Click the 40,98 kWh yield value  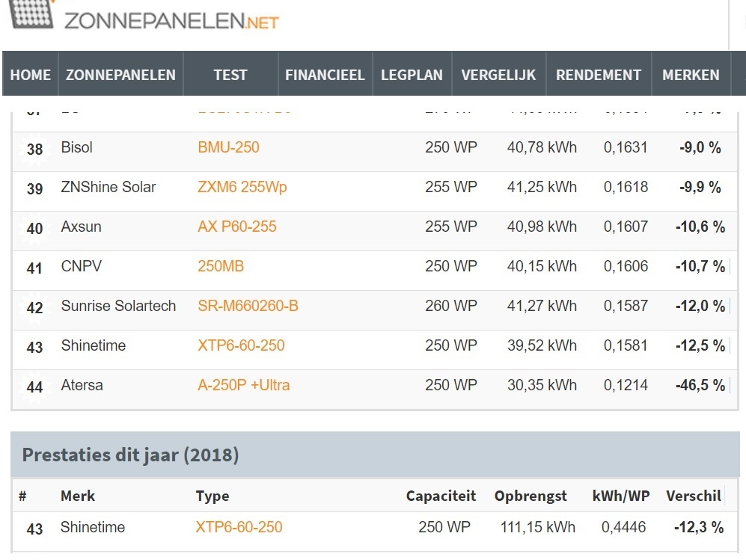(x=542, y=227)
